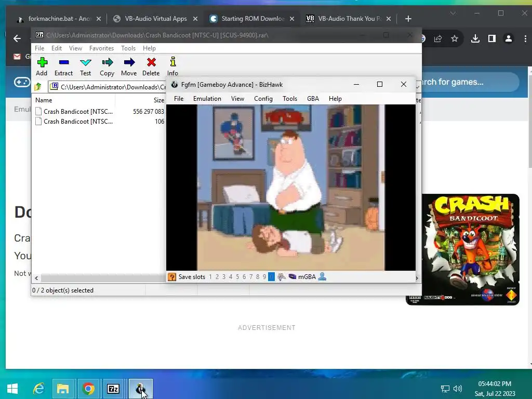Click Chrome back arrow button
532x399 pixels.
click(x=17, y=38)
